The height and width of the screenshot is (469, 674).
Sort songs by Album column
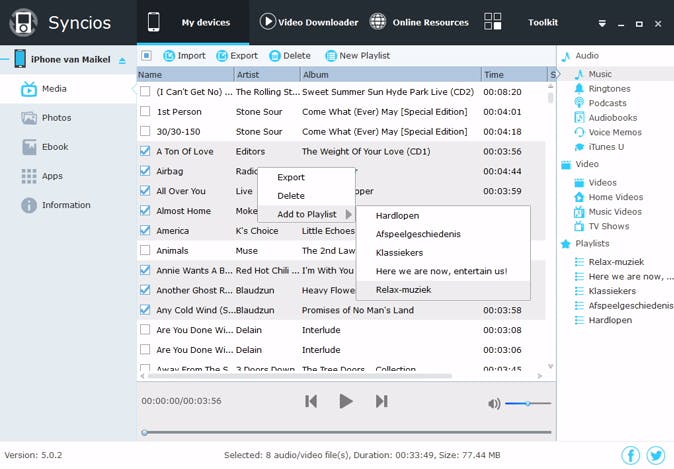[391, 74]
